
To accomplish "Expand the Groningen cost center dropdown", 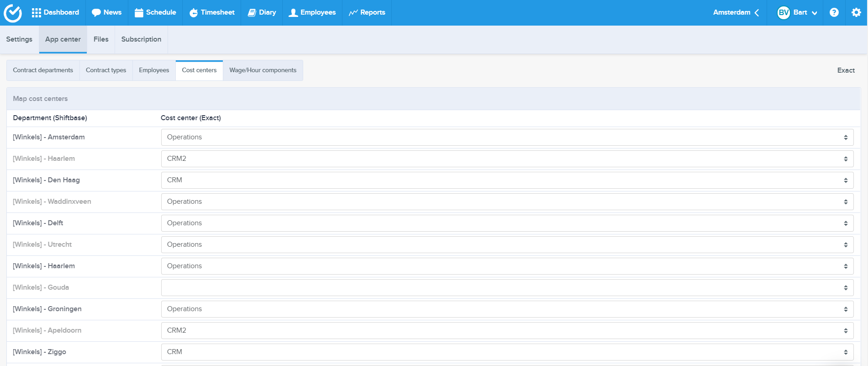I will (x=507, y=309).
